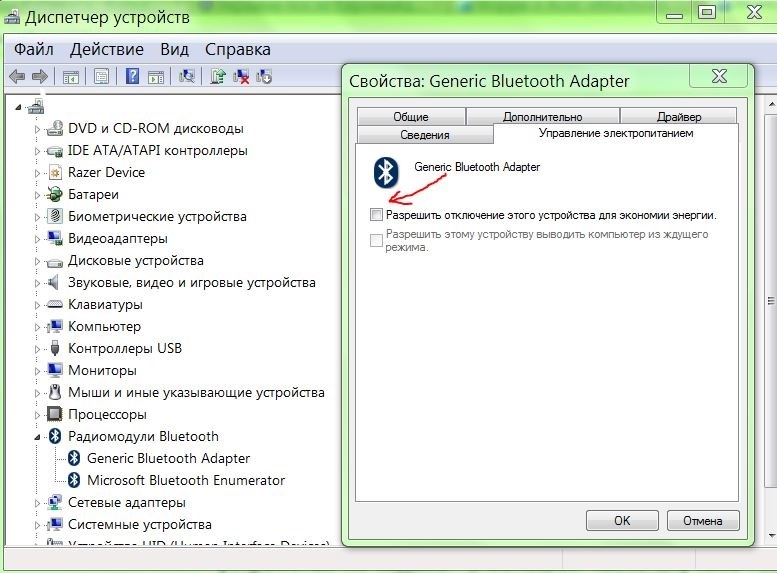This screenshot has width=777, height=573.
Task: Open the Действие menu
Action: tap(107, 49)
